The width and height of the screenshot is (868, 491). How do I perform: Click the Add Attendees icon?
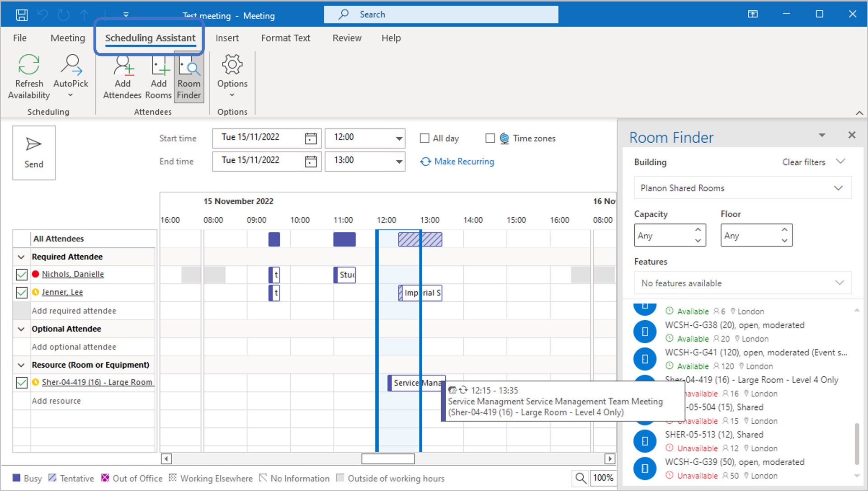point(123,65)
